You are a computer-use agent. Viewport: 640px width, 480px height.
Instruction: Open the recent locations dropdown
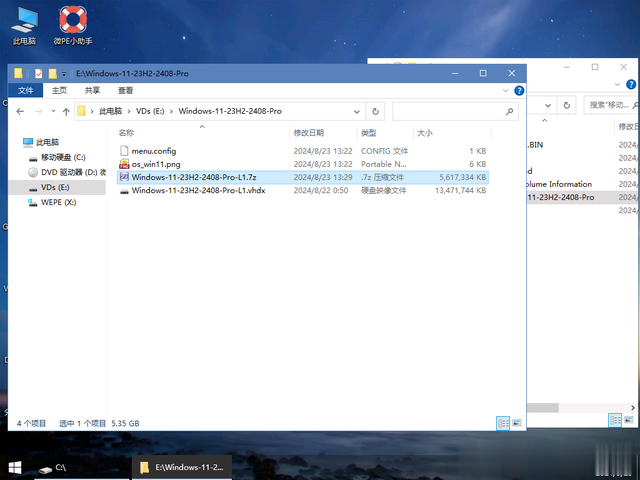[53, 111]
